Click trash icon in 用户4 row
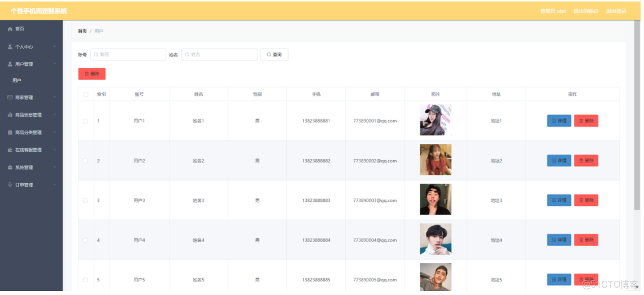Image resolution: width=644 pixels, height=295 pixels. [x=581, y=240]
